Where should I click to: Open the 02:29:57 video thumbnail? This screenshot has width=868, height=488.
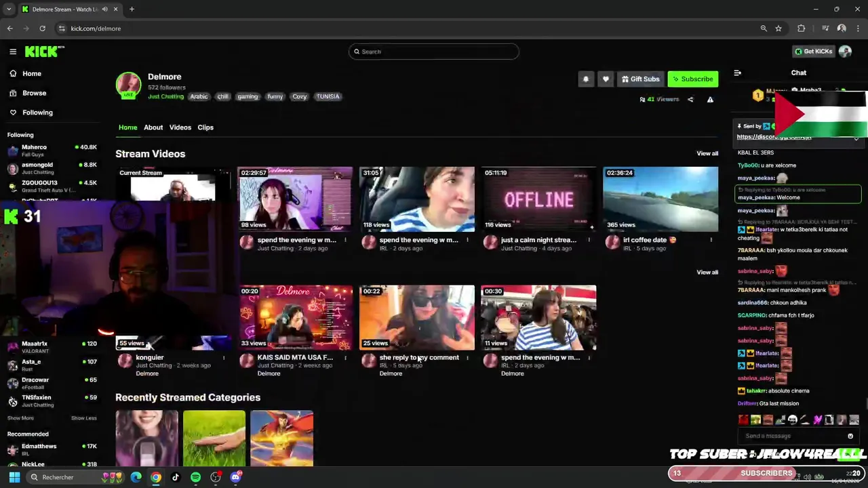[295, 199]
